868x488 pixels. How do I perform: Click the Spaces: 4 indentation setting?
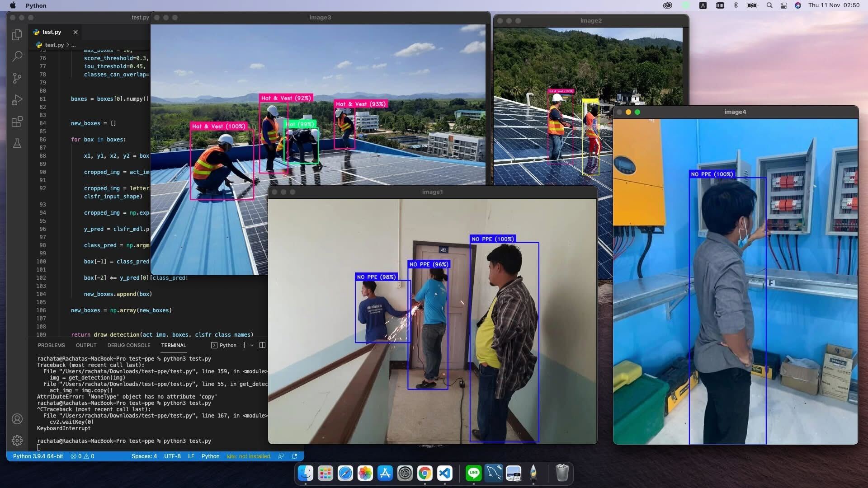(x=144, y=456)
